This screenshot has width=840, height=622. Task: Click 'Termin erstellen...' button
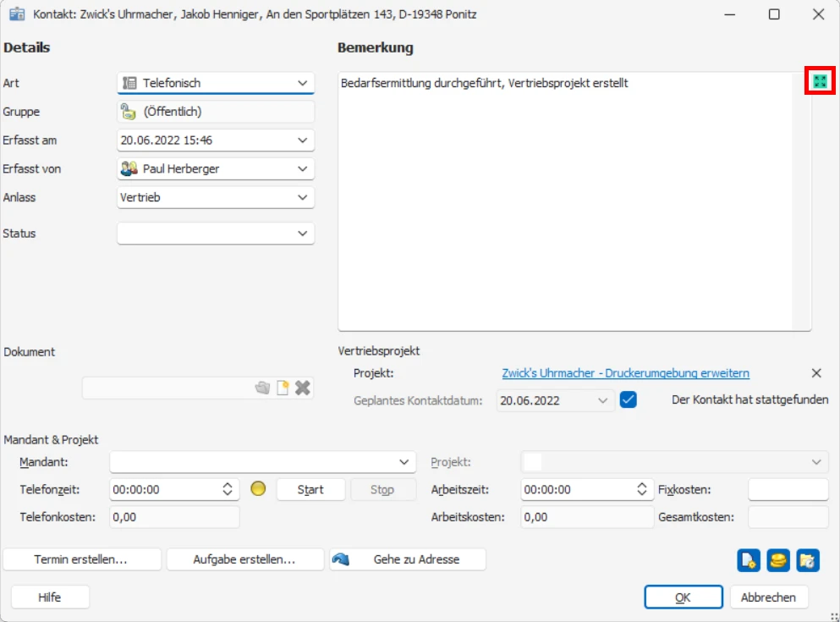(81, 559)
